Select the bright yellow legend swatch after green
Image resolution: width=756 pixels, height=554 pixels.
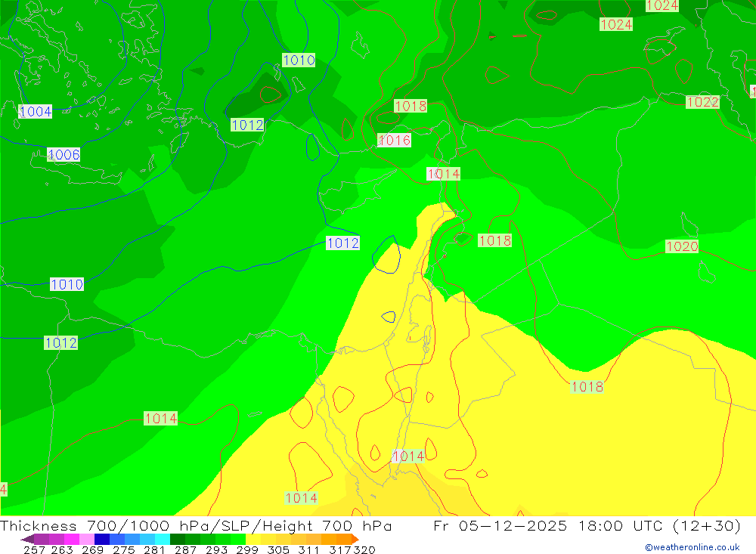click(253, 539)
